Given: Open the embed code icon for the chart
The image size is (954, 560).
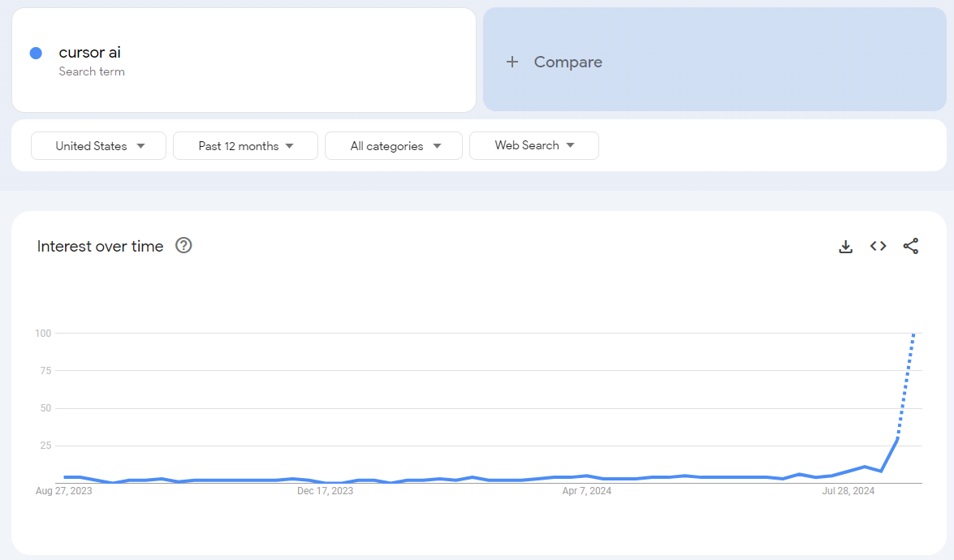Looking at the screenshot, I should coord(878,246).
